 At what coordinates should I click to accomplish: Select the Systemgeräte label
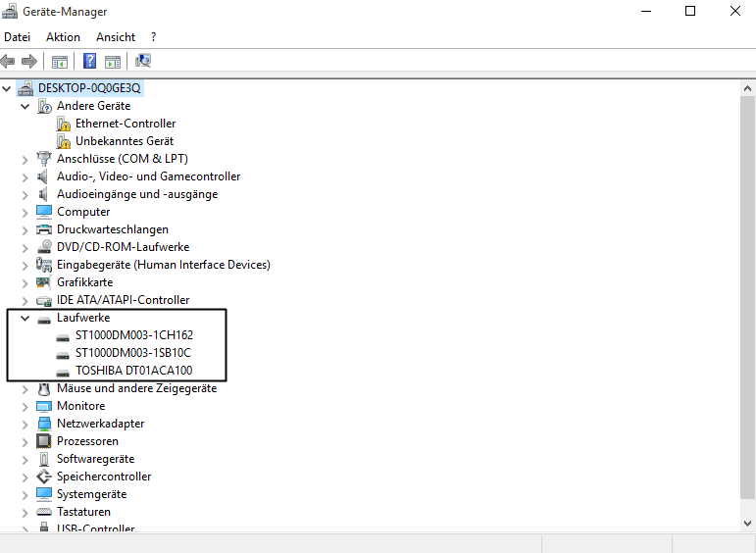pyautogui.click(x=91, y=494)
